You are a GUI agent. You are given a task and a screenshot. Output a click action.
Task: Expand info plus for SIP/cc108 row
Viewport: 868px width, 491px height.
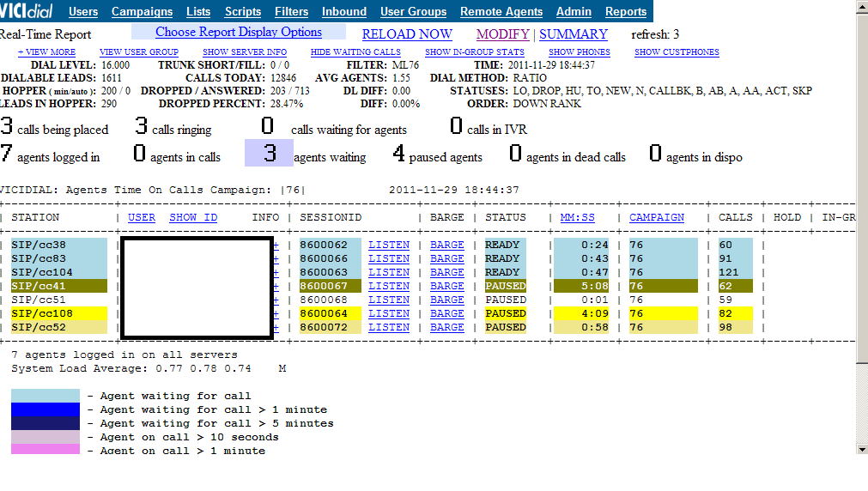point(276,313)
